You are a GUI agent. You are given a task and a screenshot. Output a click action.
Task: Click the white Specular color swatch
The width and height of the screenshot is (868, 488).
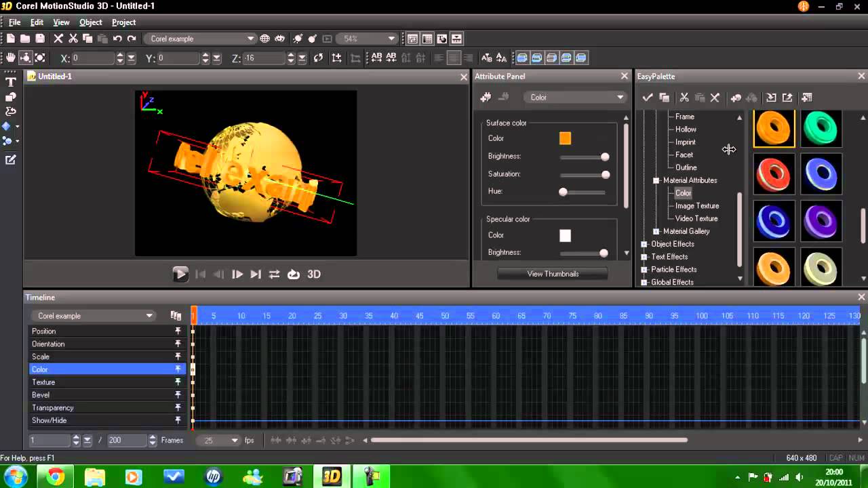click(565, 235)
